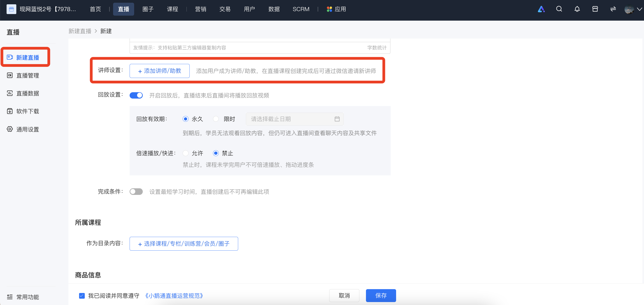The height and width of the screenshot is (305, 644).
Task: Click shop name 现网蓝悦2号
Action: click(48, 9)
